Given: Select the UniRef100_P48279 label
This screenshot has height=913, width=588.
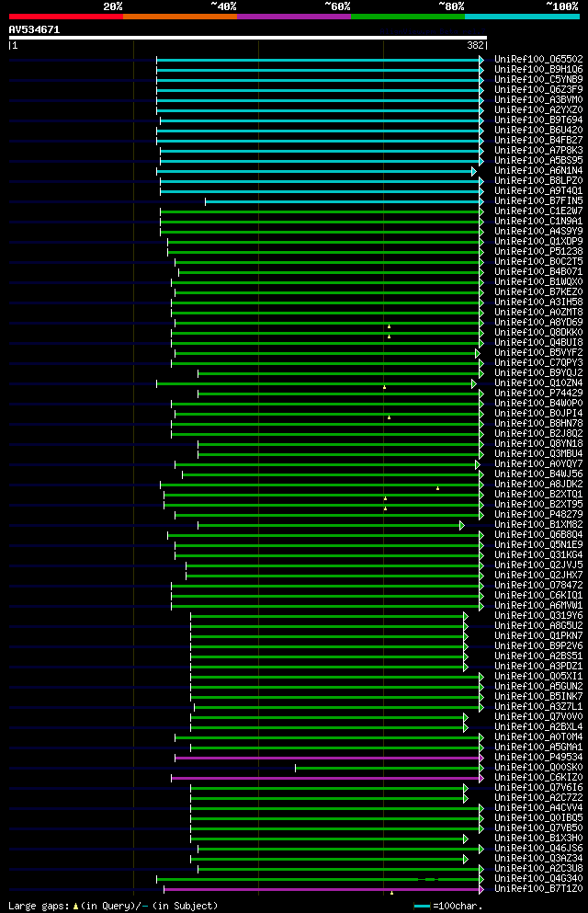Looking at the screenshot, I should (x=538, y=514).
